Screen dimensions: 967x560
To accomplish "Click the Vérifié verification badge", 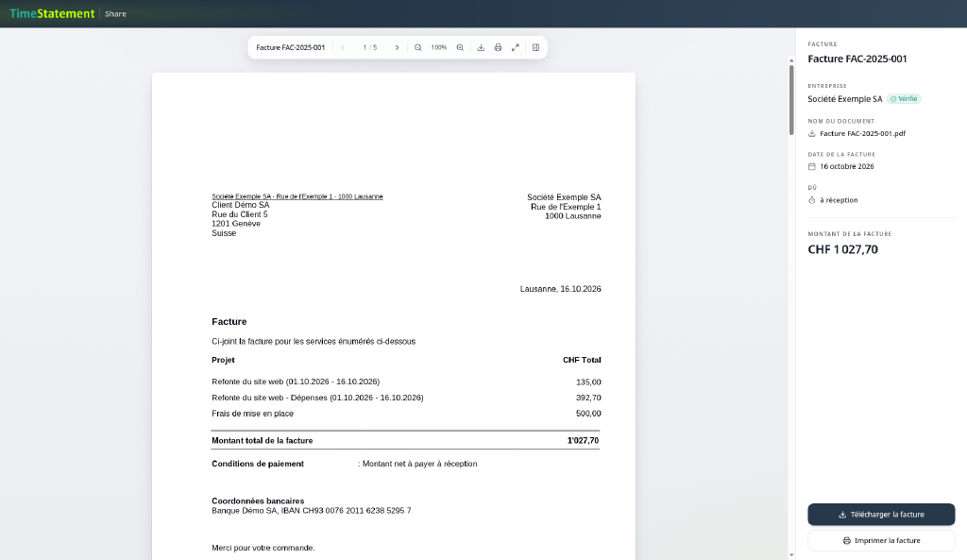I will point(904,98).
